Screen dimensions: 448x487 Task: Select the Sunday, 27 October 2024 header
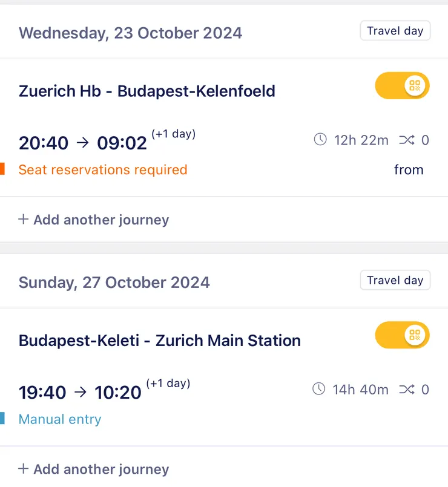[x=114, y=283]
